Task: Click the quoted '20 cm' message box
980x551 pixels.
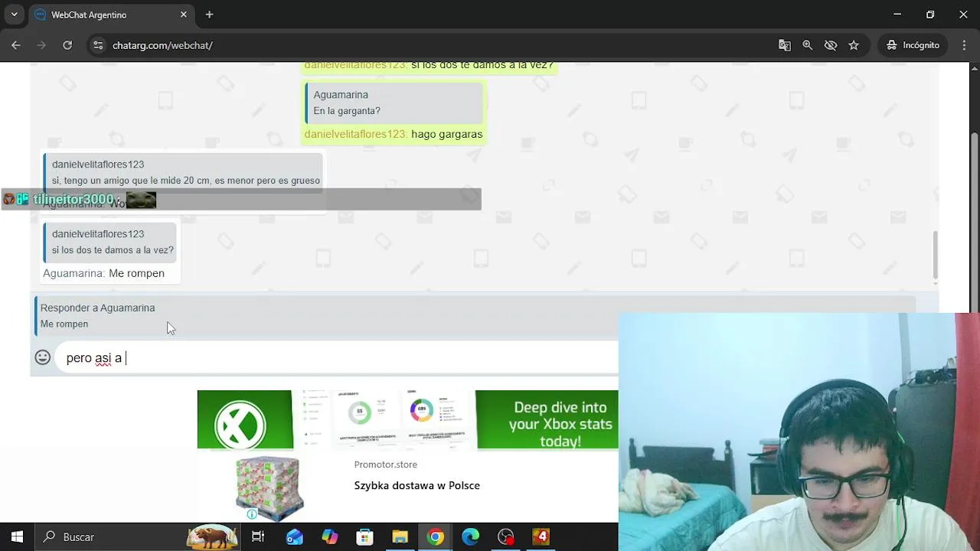Action: tap(183, 172)
